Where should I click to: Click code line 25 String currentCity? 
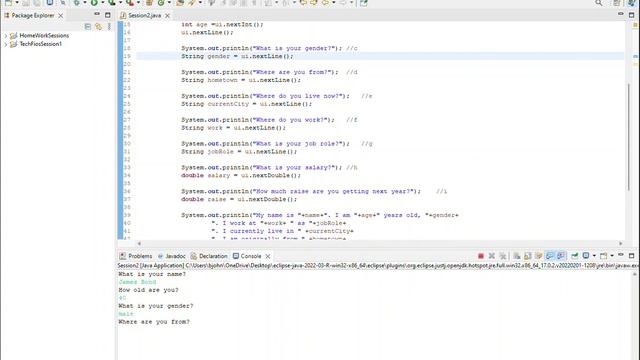click(247, 104)
